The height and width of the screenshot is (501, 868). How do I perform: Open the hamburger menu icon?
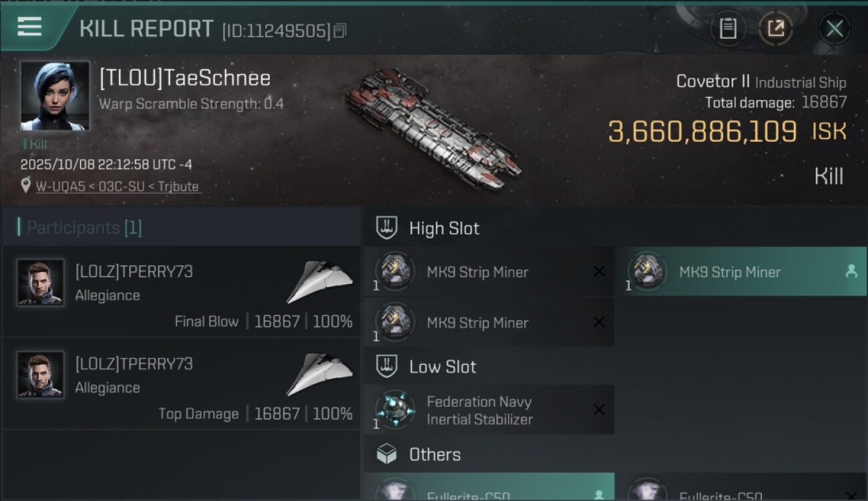pyautogui.click(x=29, y=27)
